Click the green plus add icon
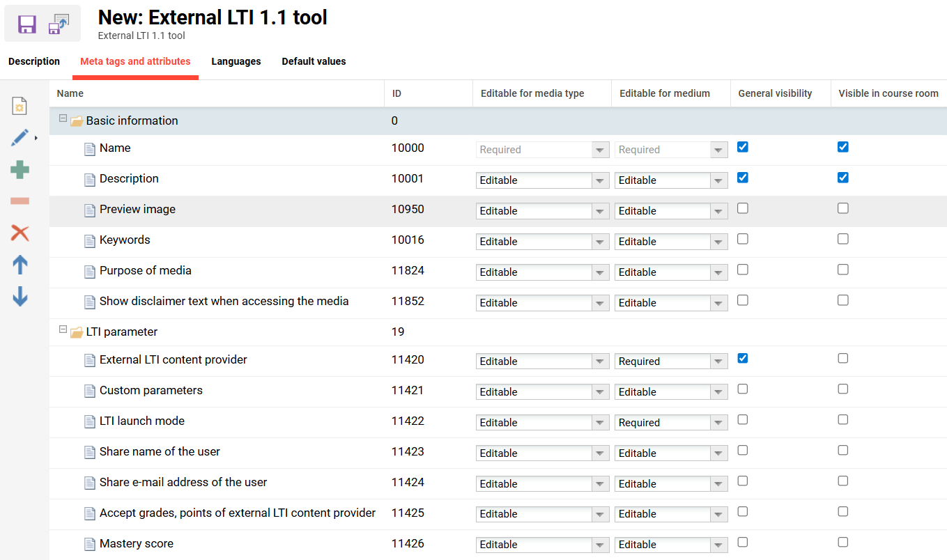947x560 pixels. [x=20, y=169]
